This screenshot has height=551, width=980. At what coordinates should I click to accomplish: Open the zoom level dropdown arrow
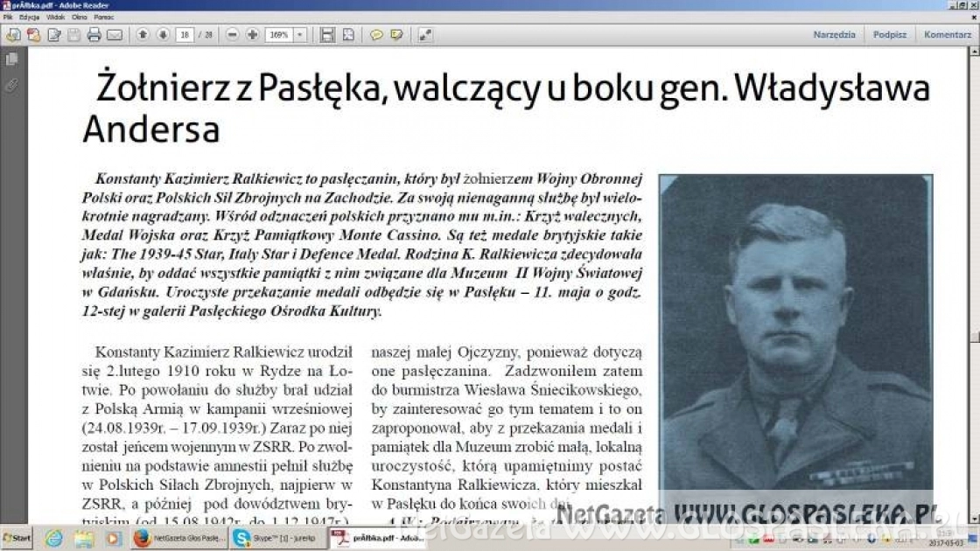pos(300,35)
